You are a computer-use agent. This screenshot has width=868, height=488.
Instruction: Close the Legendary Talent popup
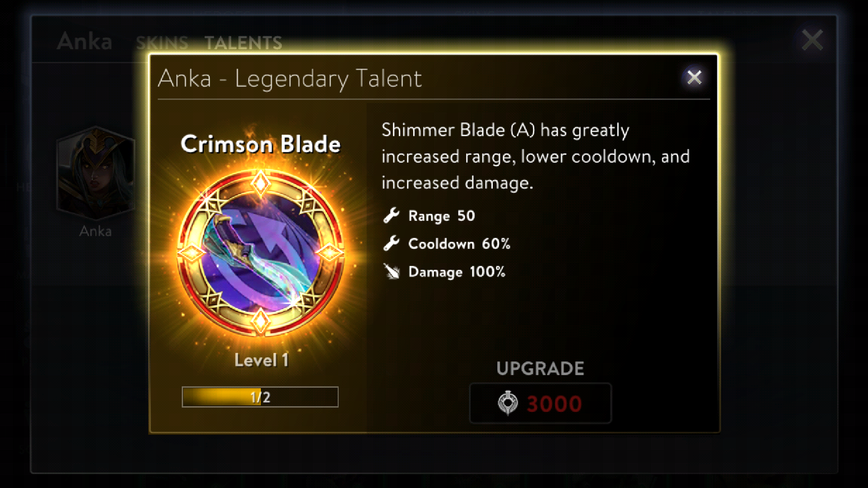click(x=694, y=77)
